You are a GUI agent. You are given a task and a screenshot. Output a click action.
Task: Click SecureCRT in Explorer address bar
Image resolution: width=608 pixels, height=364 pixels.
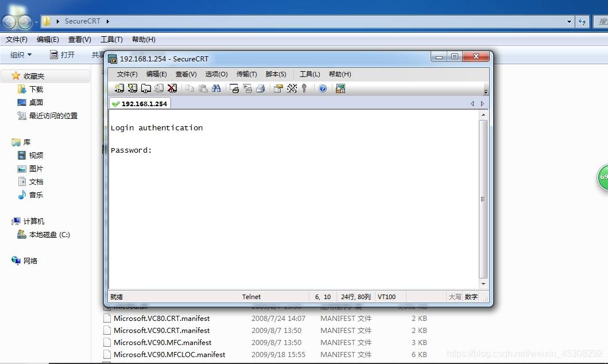tap(82, 21)
